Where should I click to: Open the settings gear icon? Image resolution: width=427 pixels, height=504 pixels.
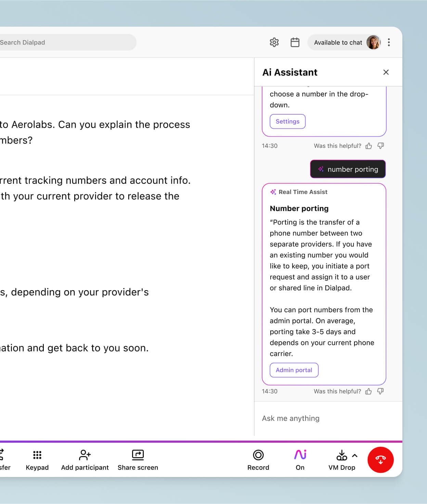274,42
